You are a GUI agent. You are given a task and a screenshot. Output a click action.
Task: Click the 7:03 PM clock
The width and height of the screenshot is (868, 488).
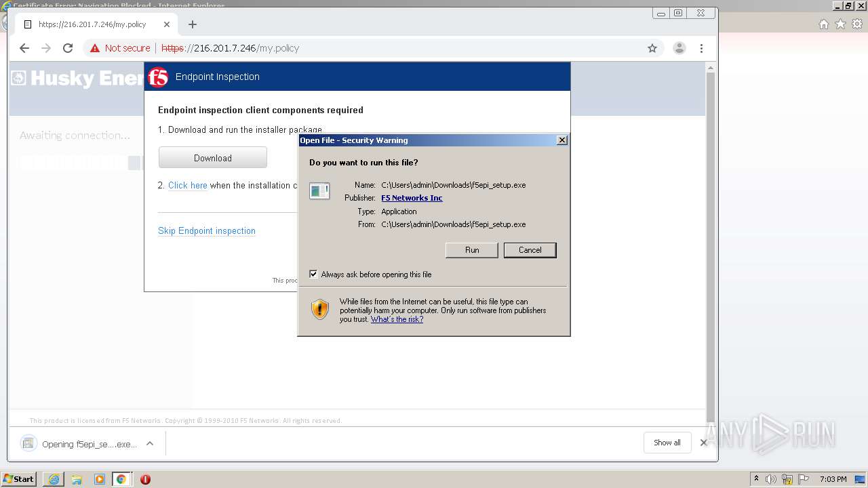click(833, 479)
